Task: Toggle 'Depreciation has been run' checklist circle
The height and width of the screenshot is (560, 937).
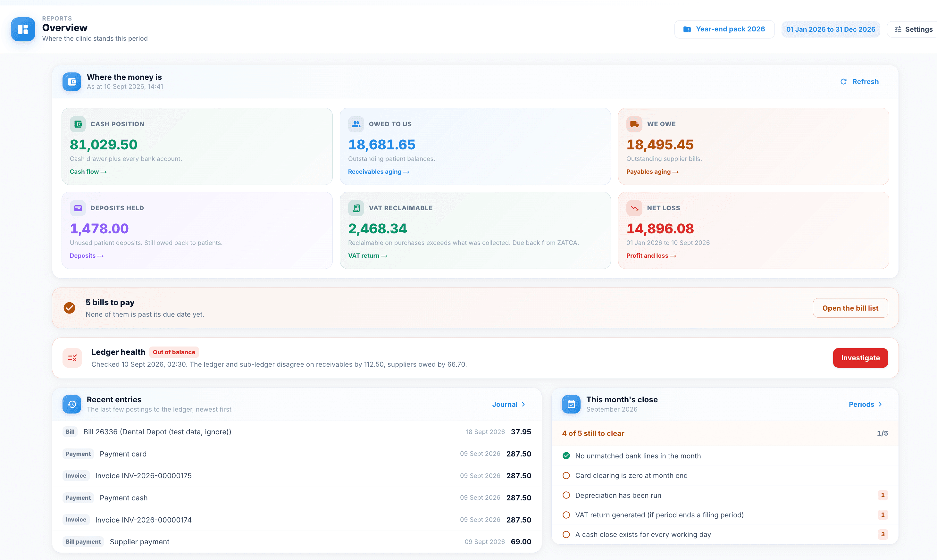Action: 566,495
